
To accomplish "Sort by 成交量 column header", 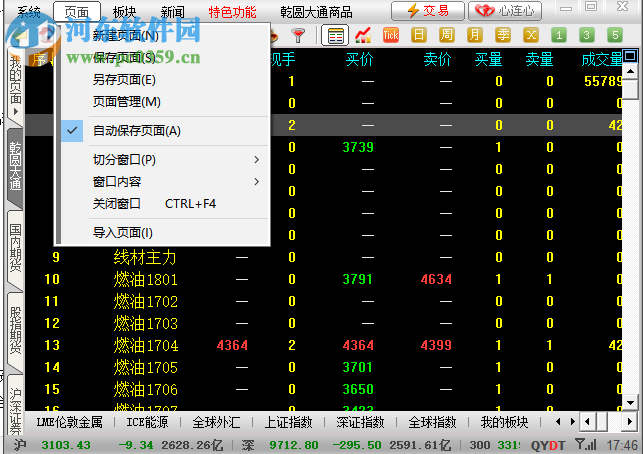I will pos(602,59).
